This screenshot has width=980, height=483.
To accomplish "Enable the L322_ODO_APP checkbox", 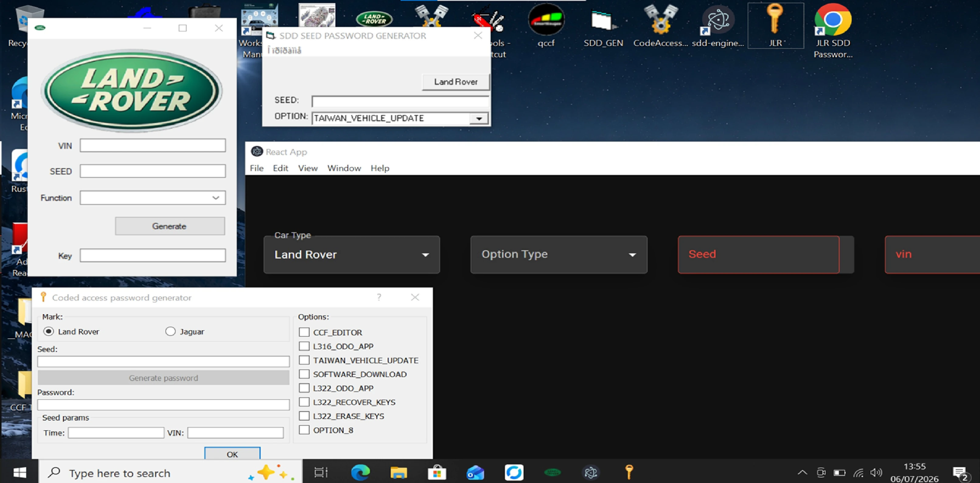I will tap(304, 388).
